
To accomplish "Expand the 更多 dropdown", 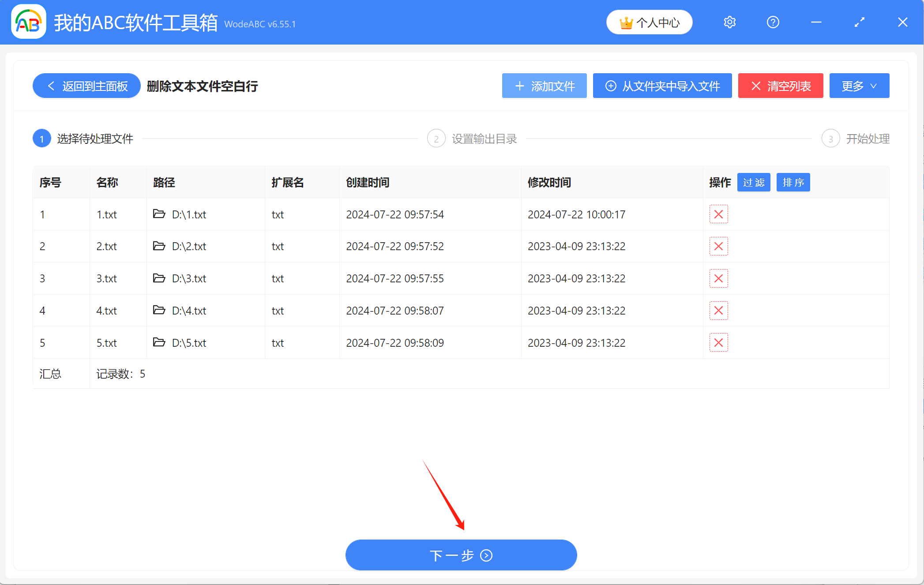I will (x=859, y=86).
